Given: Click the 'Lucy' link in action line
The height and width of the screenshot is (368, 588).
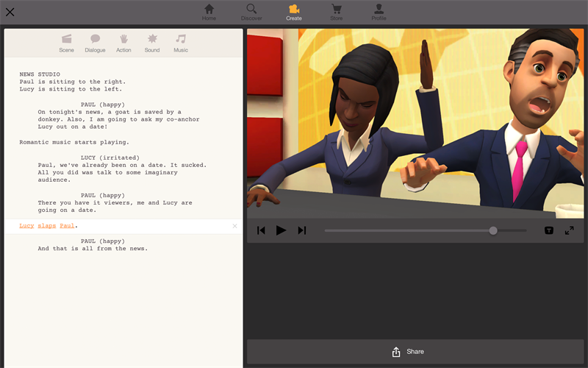Looking at the screenshot, I should pyautogui.click(x=26, y=226).
